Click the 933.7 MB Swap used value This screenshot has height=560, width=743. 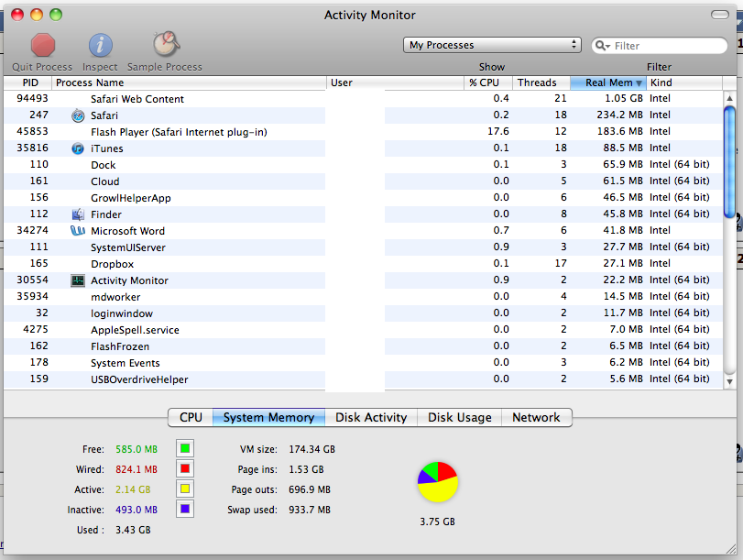[x=310, y=510]
